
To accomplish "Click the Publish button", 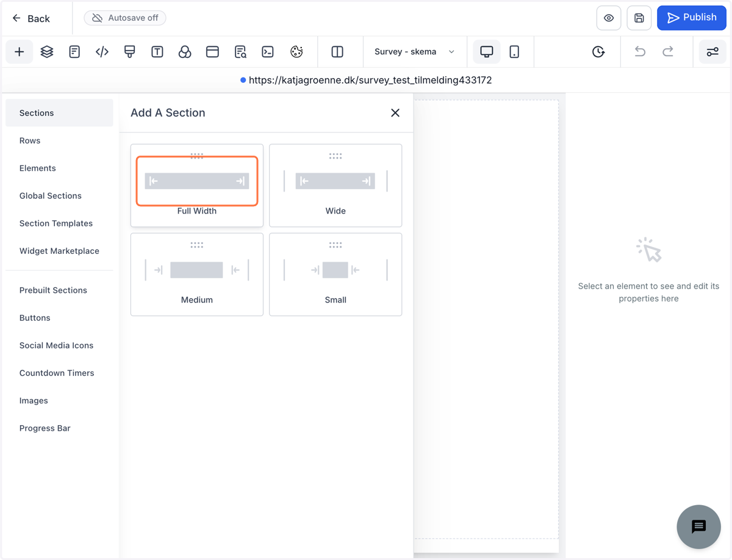I will (692, 18).
